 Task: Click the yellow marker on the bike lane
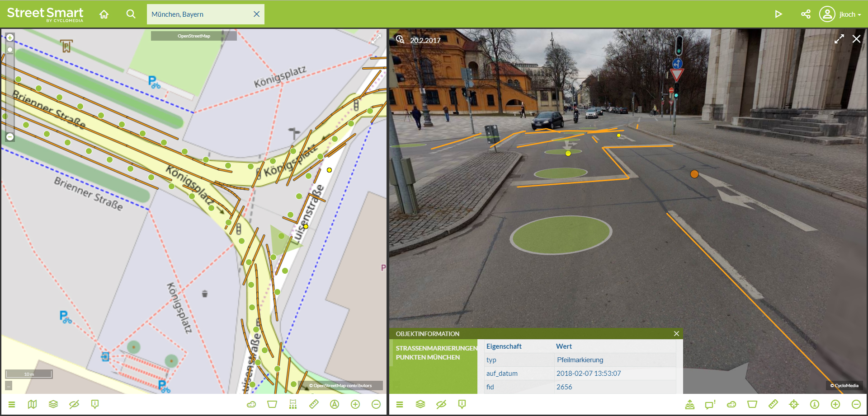pos(568,154)
